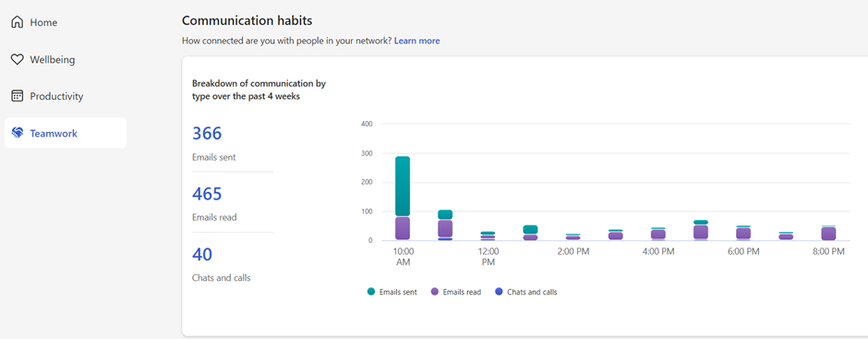Click the 4:00 PM axis label
The width and height of the screenshot is (868, 339).
click(658, 251)
